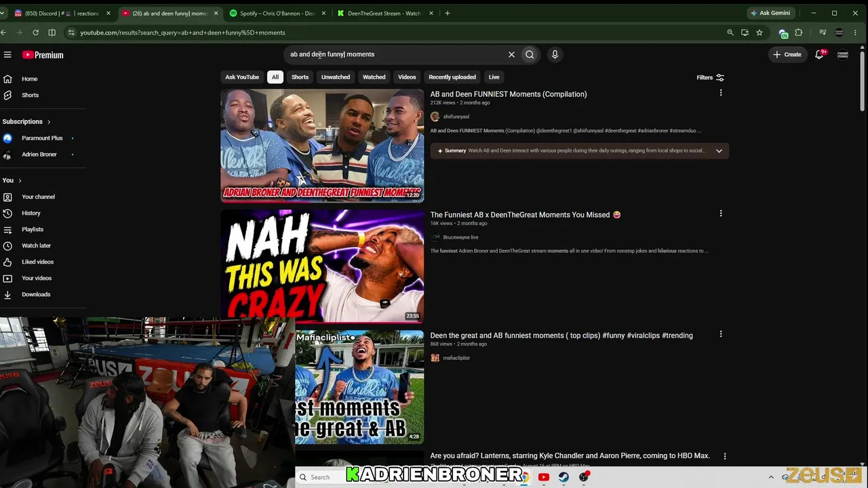Open search Filters panel
Viewport: 868px width, 488px height.
click(x=711, y=77)
